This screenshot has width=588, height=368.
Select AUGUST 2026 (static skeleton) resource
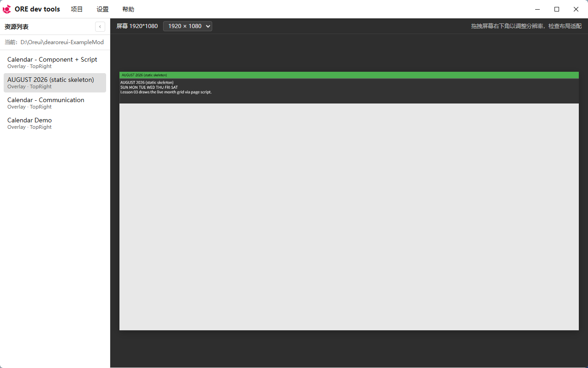click(55, 83)
